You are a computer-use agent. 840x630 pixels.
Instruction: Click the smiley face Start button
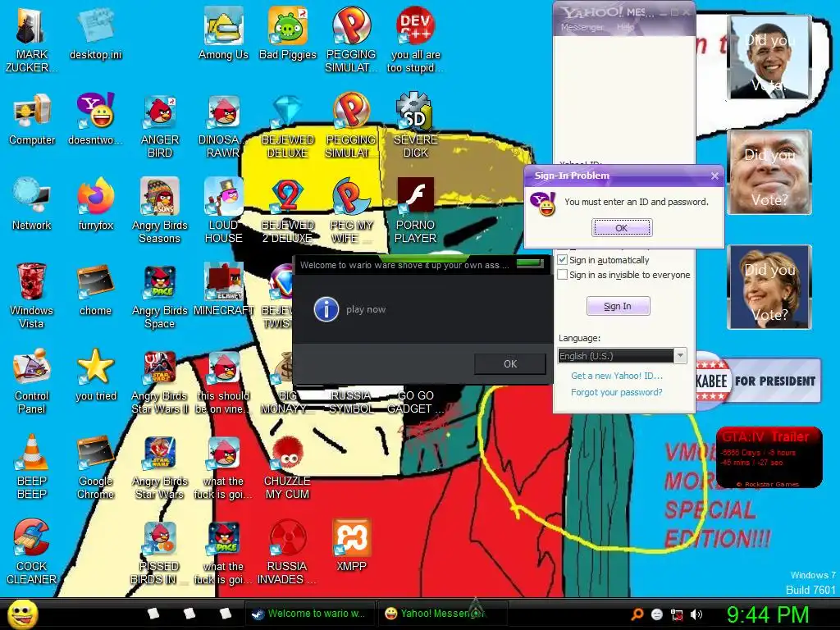22,614
